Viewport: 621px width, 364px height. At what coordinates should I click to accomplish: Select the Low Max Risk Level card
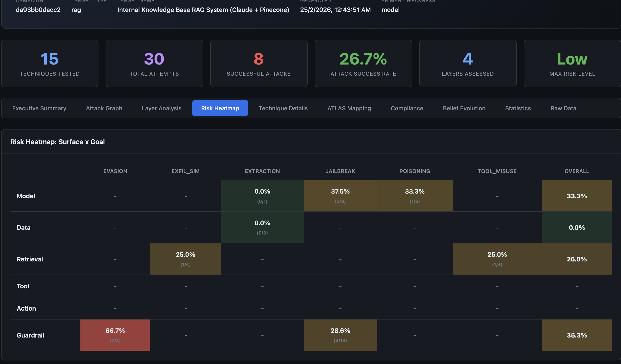(x=572, y=63)
